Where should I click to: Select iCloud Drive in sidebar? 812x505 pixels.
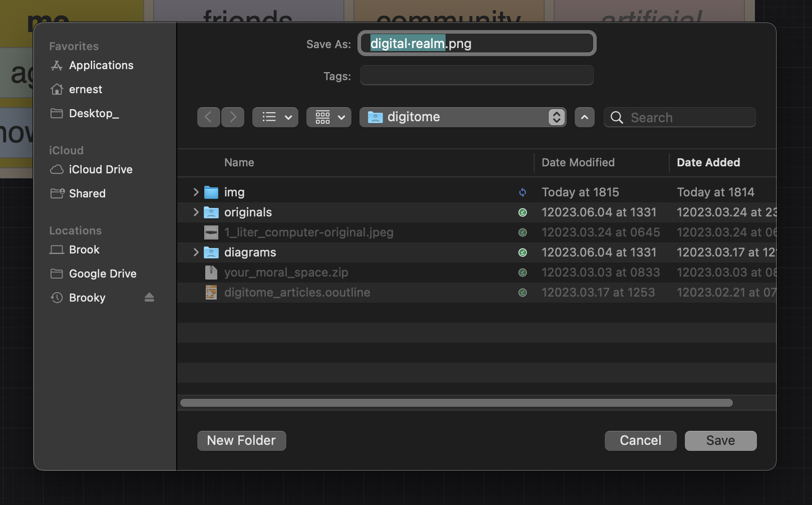tap(100, 169)
